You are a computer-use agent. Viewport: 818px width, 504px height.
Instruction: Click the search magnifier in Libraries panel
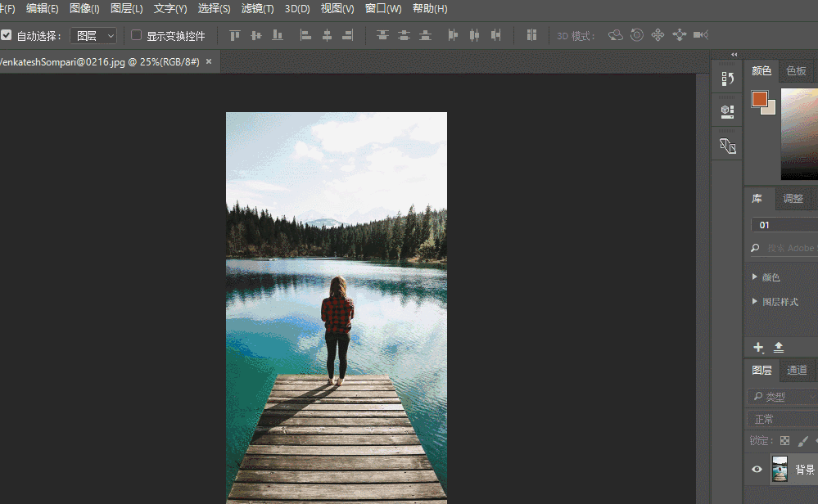755,248
